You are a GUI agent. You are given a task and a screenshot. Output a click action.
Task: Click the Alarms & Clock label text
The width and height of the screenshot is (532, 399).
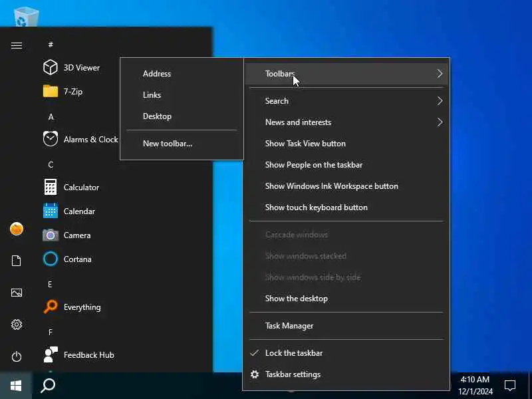pos(90,140)
